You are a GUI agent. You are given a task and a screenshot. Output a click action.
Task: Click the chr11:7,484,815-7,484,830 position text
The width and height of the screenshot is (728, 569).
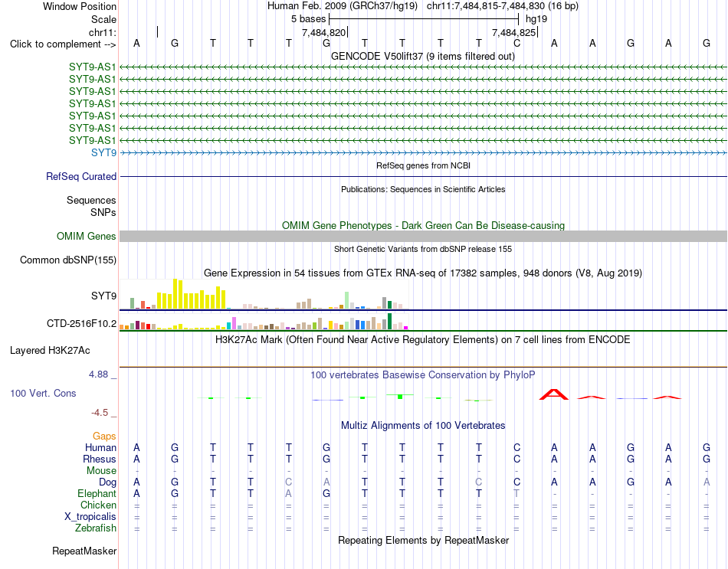[503, 6]
